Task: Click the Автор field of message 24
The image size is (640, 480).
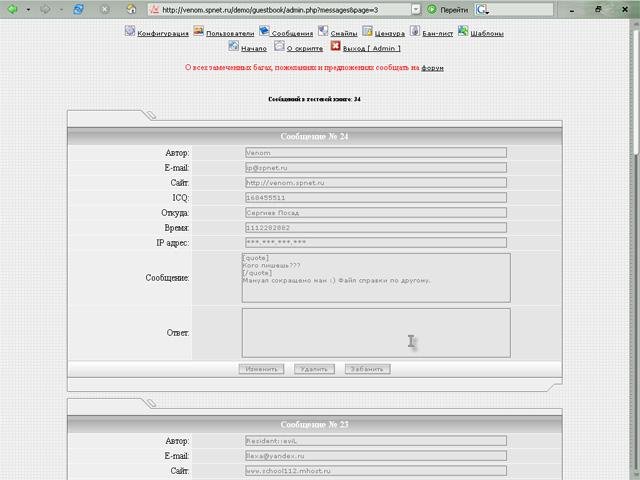Action: pyautogui.click(x=376, y=153)
